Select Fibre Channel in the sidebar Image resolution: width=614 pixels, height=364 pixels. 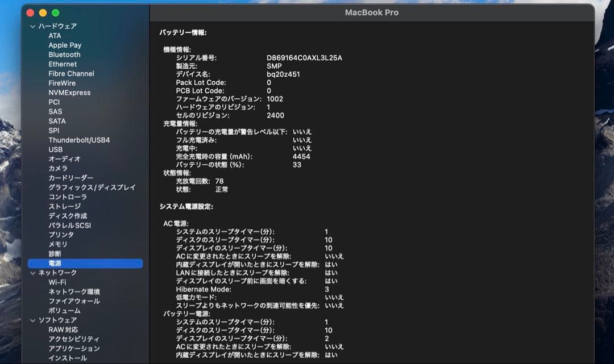[71, 73]
